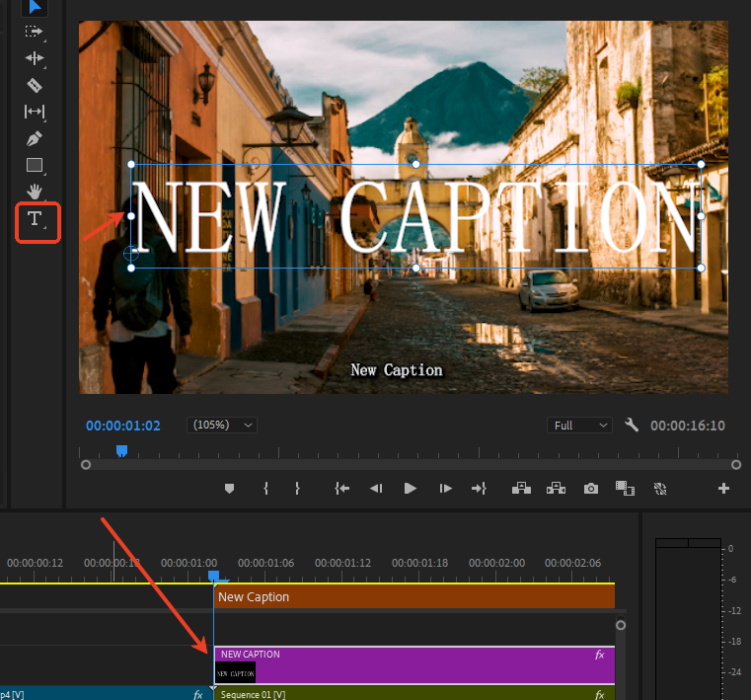Select the Razor tool
Viewport: 751px width, 700px height.
click(35, 85)
